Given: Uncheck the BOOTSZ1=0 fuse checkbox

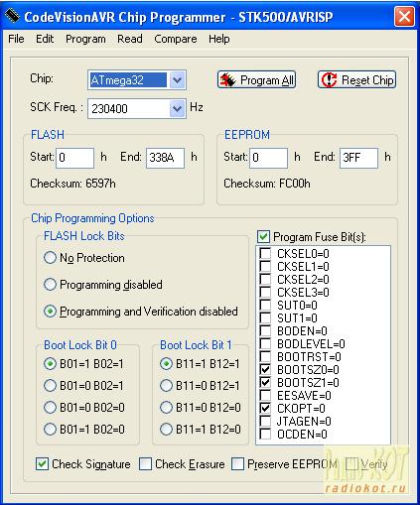Looking at the screenshot, I should pos(265,382).
